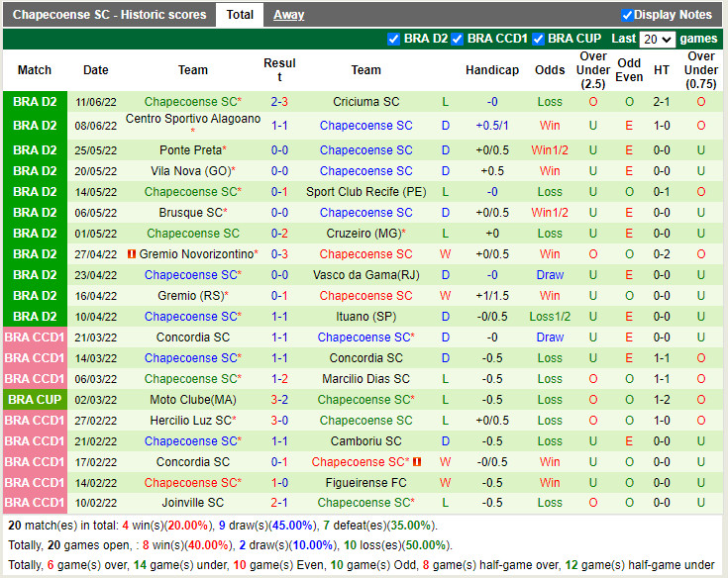Screen dimensions: 728x578
Task: Click BRA D2 label for 11/06/22 match
Action: [35, 102]
